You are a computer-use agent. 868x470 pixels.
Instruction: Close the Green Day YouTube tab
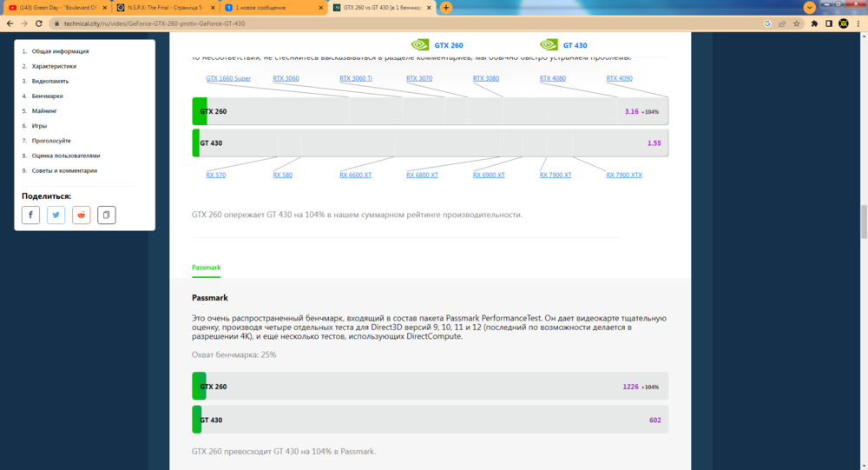click(x=104, y=8)
